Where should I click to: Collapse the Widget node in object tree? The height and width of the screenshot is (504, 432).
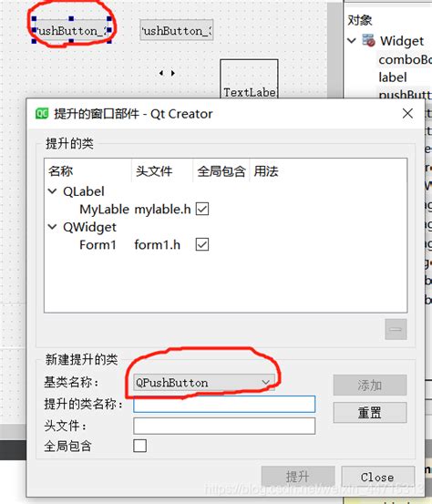point(352,41)
